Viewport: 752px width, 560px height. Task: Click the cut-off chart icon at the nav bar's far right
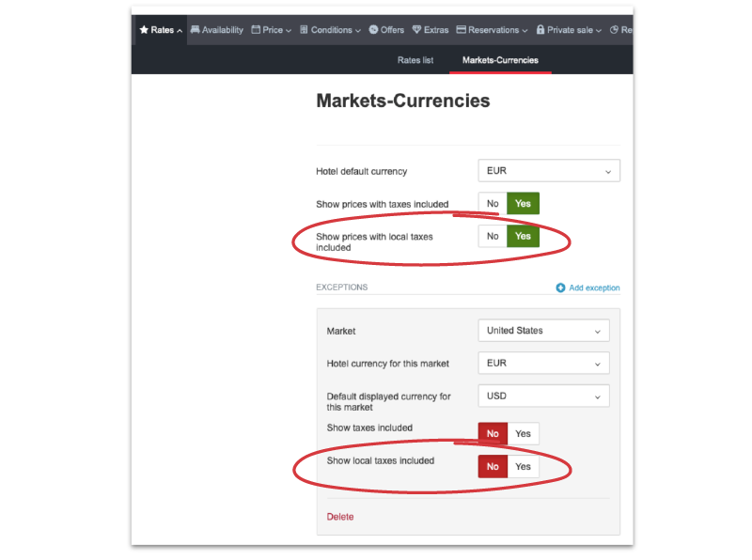pos(614,30)
